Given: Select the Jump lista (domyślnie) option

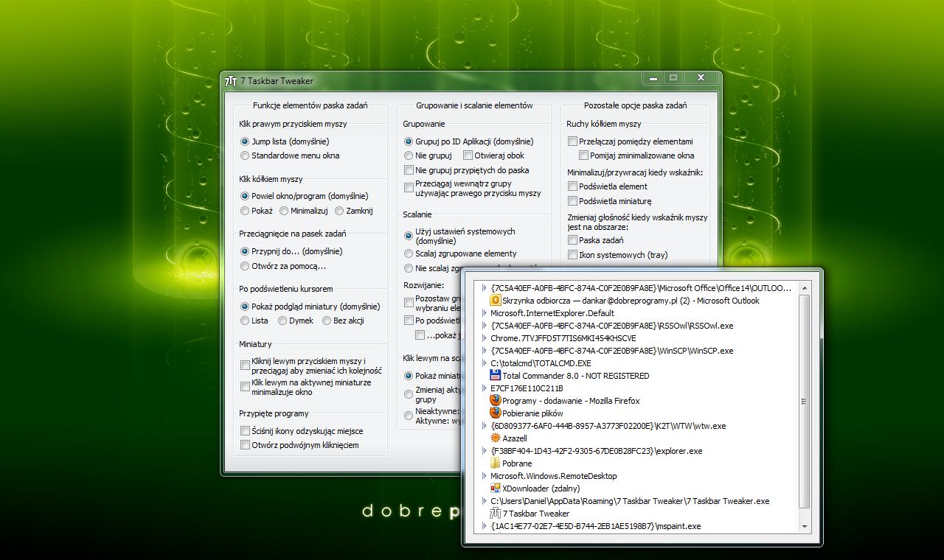Looking at the screenshot, I should click(x=245, y=141).
